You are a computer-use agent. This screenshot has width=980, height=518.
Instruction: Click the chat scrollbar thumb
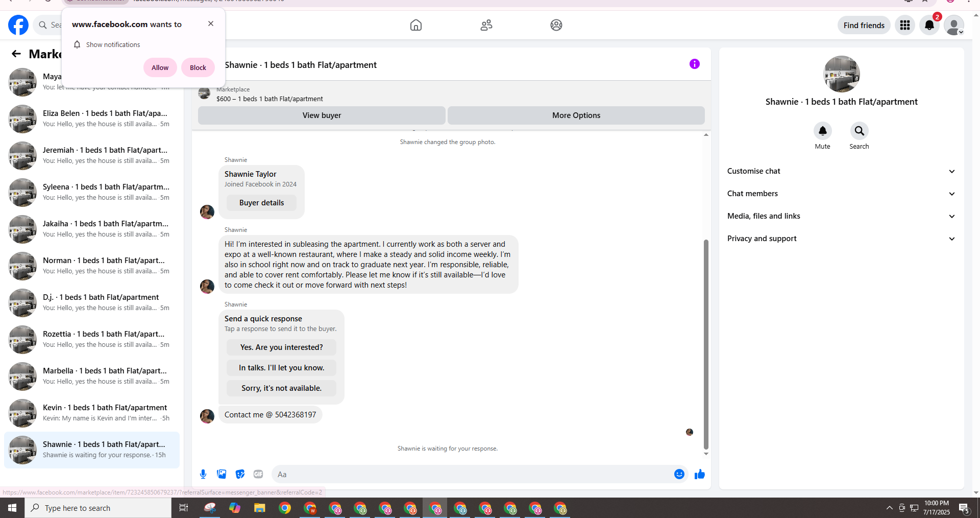(x=706, y=344)
